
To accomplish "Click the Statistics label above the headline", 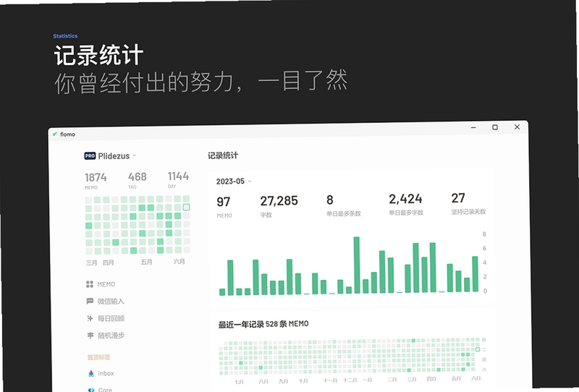I will pos(65,36).
